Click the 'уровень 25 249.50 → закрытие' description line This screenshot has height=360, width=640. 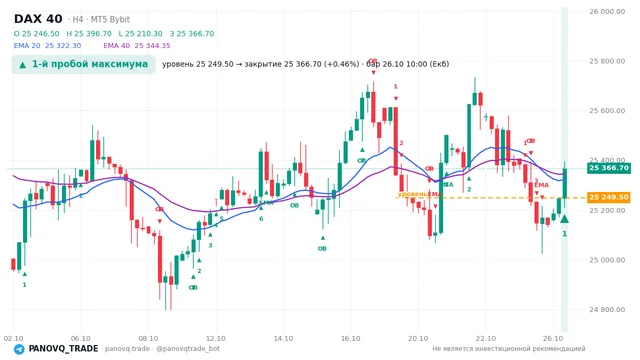pos(306,64)
